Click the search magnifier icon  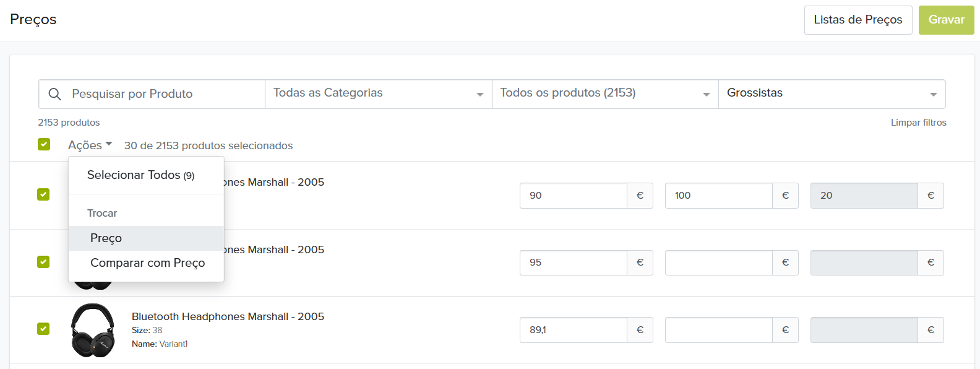point(55,94)
